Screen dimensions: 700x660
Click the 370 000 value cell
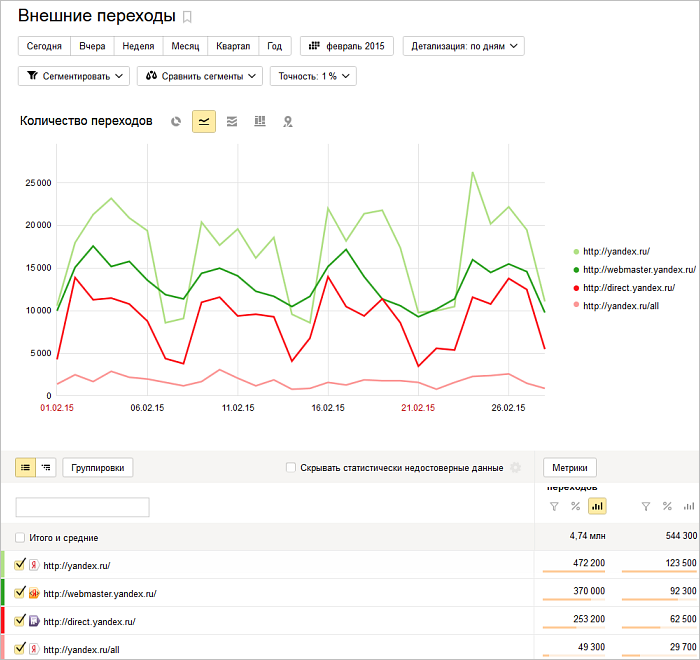coord(589,591)
